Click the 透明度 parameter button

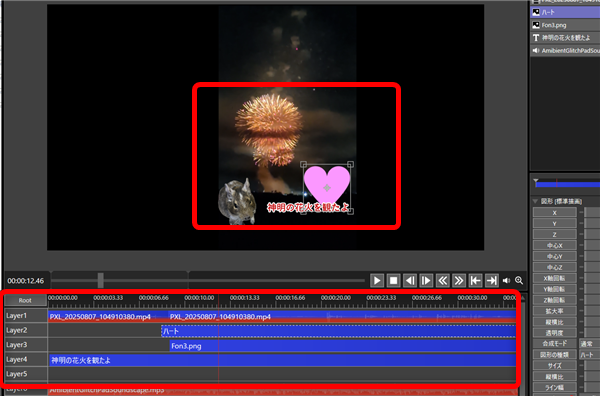click(x=554, y=333)
